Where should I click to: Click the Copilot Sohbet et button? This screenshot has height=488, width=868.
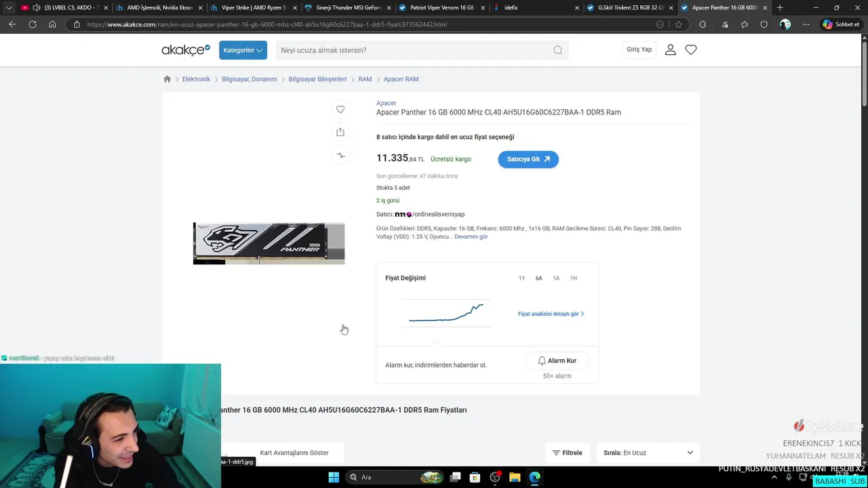pyautogui.click(x=842, y=24)
